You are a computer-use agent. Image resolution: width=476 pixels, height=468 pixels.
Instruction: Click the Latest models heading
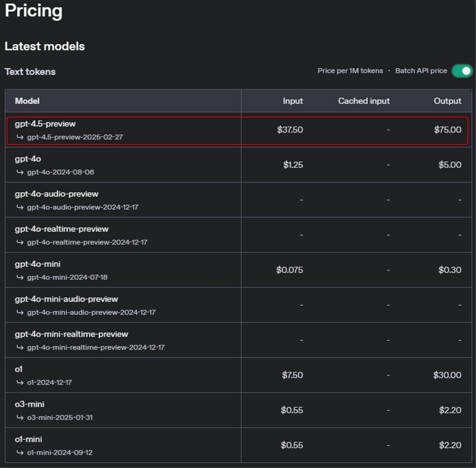[x=45, y=46]
